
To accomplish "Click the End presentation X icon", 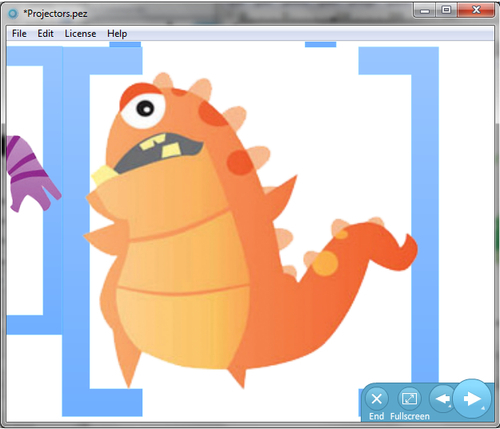I will [x=377, y=399].
